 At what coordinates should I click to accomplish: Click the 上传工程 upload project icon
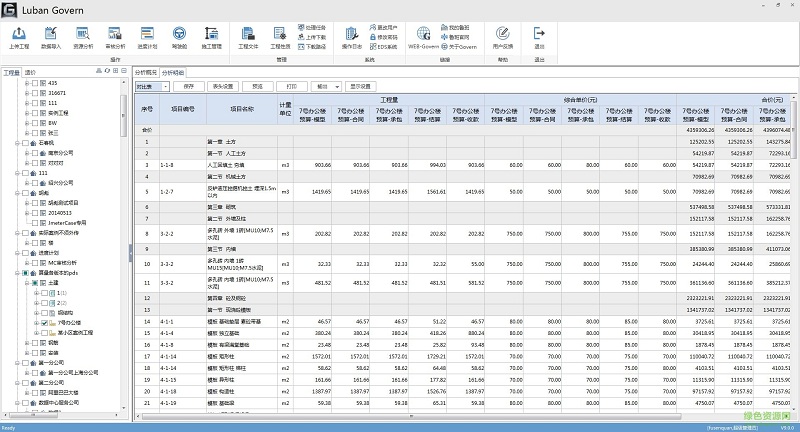[x=19, y=35]
